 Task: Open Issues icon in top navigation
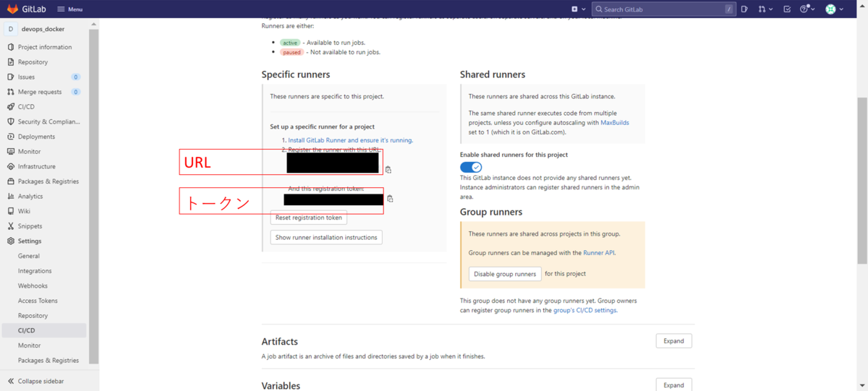coord(744,9)
